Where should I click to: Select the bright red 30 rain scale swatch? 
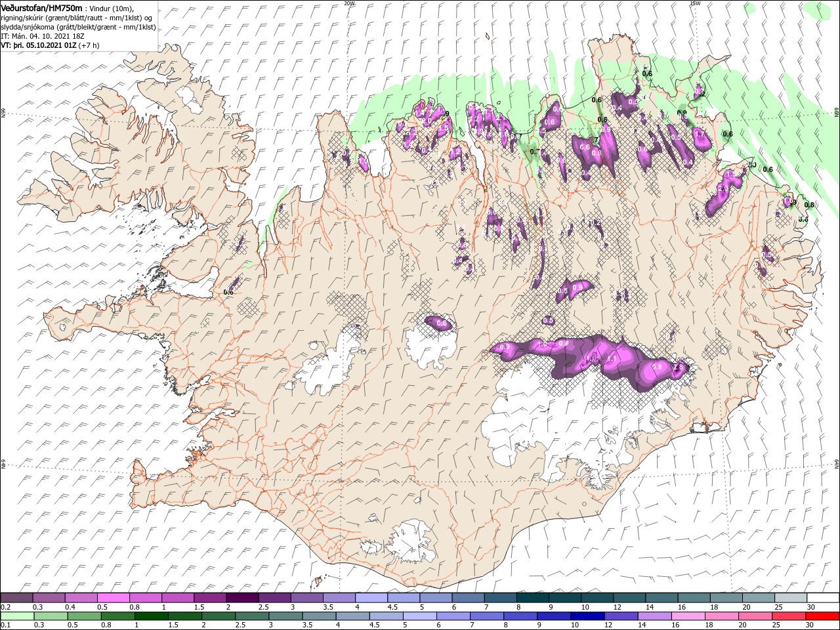[x=823, y=616]
